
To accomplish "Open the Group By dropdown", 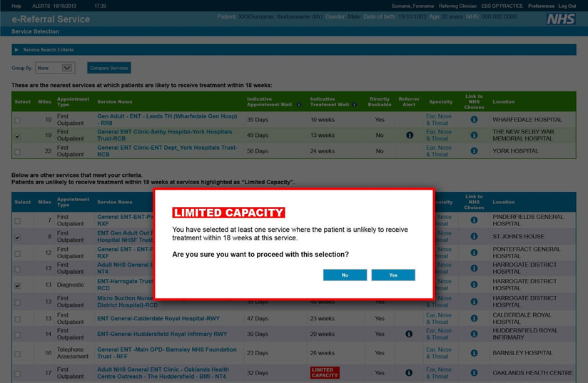I will click(x=55, y=68).
